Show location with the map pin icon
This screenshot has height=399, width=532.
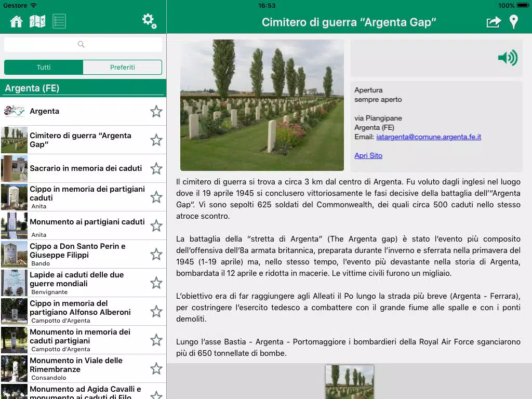click(x=514, y=22)
